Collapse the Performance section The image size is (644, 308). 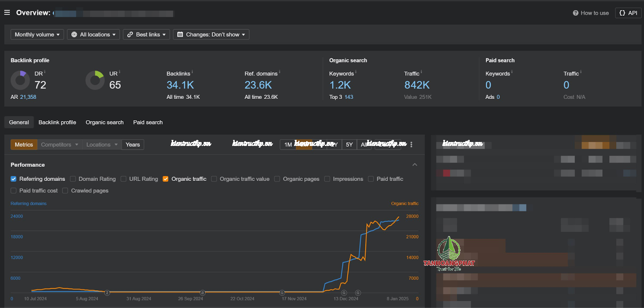[x=415, y=165]
